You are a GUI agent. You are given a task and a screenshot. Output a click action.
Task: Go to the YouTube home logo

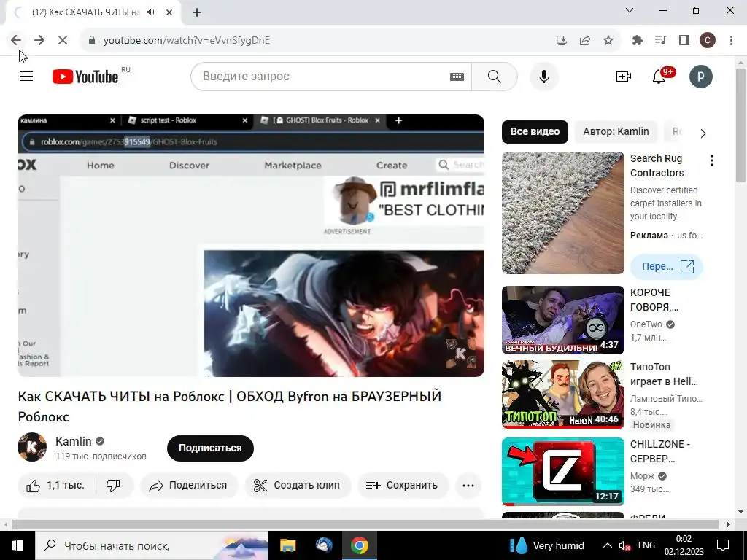point(86,77)
